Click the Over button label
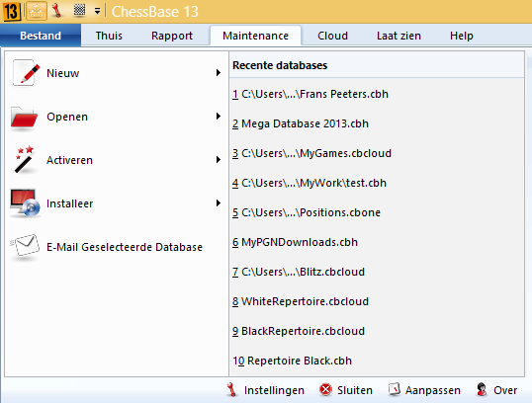532x403 pixels. 505,390
